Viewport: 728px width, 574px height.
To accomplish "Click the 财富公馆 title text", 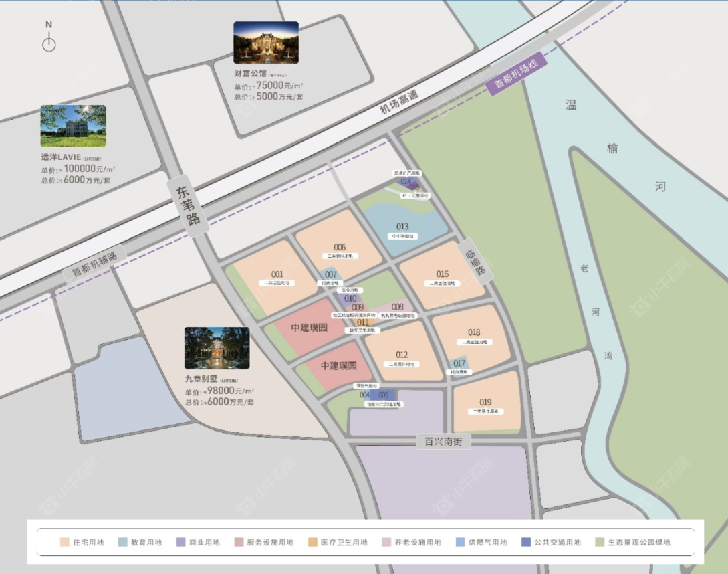I will (250, 74).
